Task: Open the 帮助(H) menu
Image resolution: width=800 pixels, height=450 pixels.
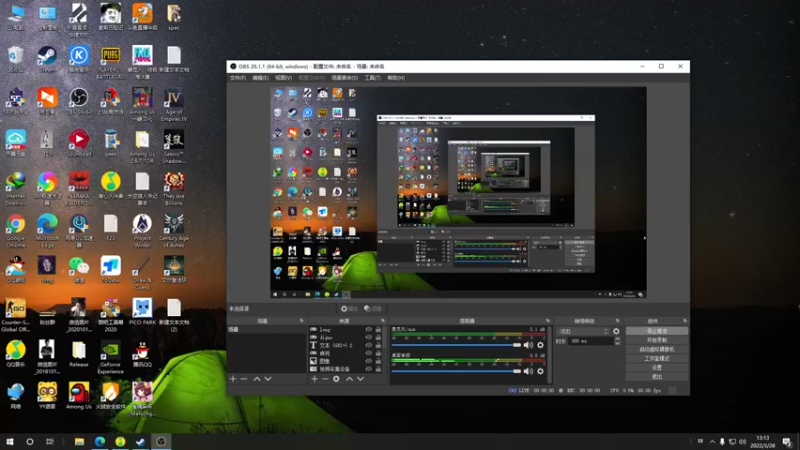Action: pos(396,78)
